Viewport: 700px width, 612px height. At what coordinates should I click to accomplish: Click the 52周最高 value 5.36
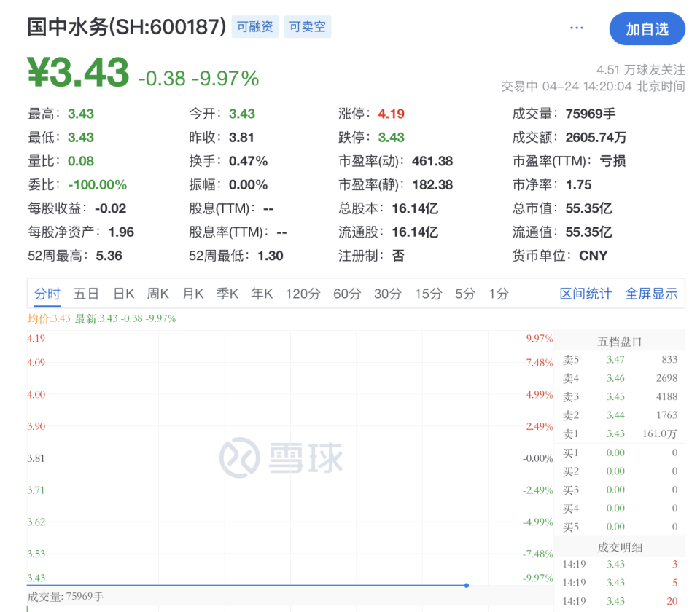109,256
